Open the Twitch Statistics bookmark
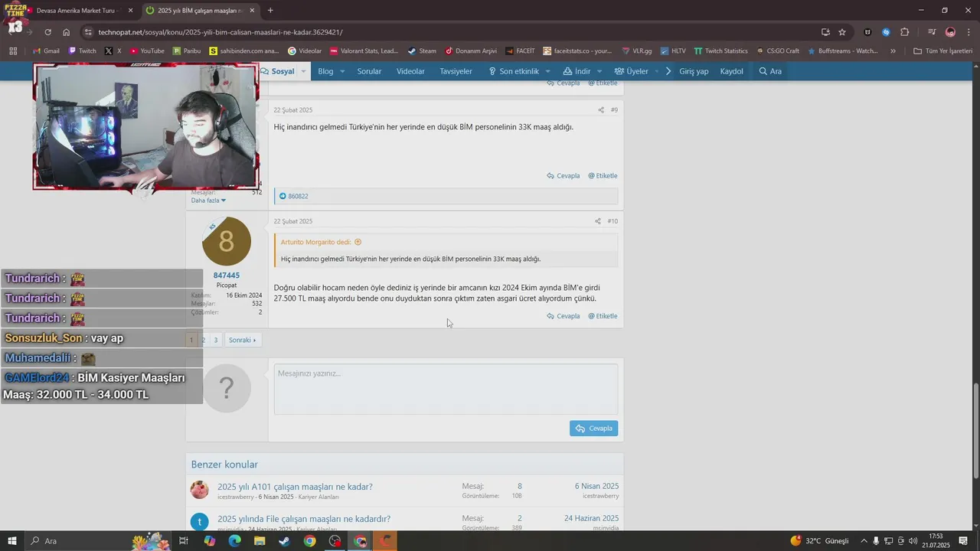 pos(721,51)
